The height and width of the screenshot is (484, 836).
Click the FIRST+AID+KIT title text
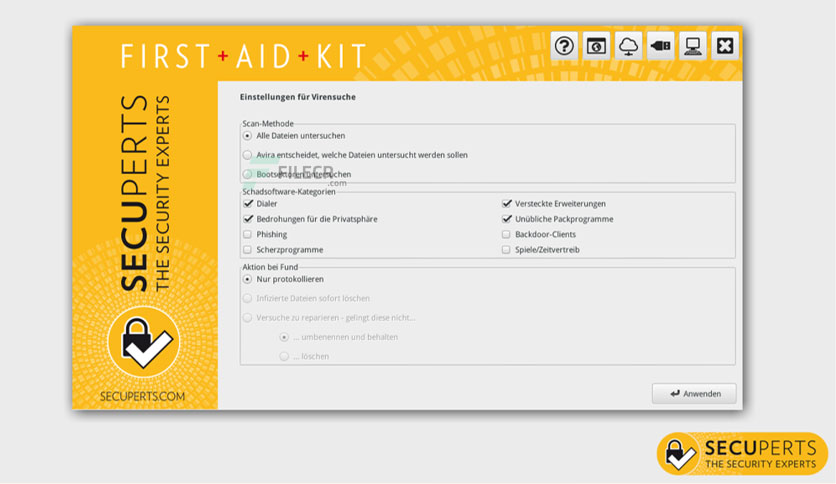pyautogui.click(x=244, y=57)
